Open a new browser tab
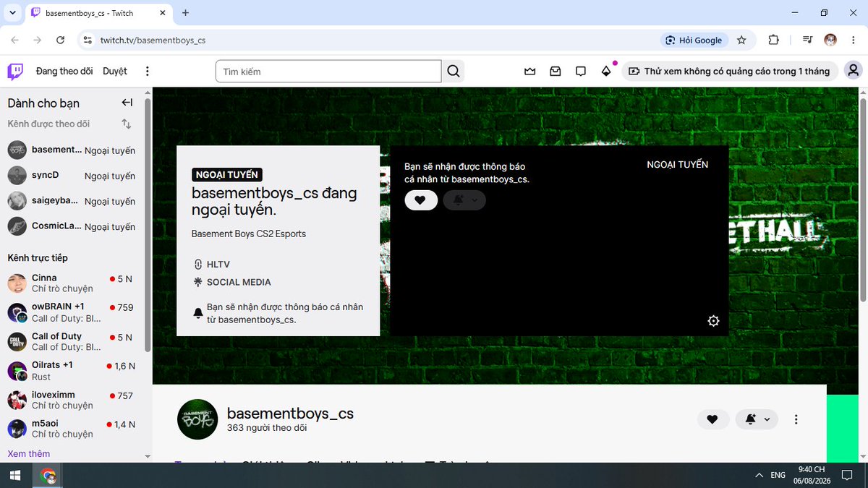This screenshot has height=488, width=868. click(185, 13)
